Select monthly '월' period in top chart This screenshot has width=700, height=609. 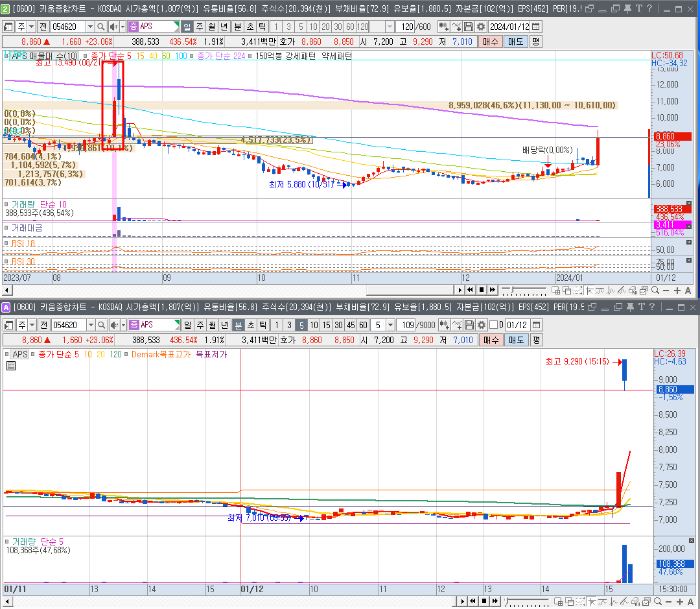point(212,27)
